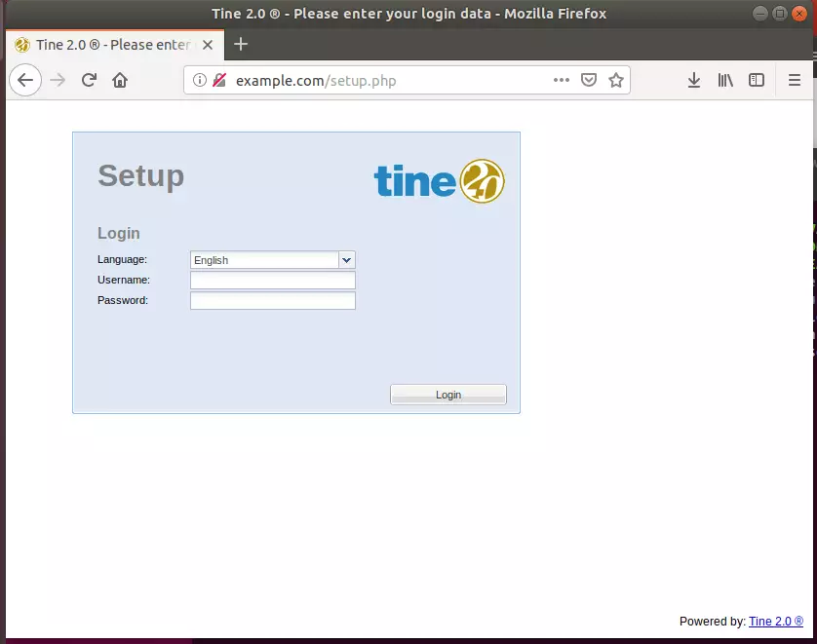Maximize the Firefox window
The width and height of the screenshot is (817, 644).
tap(780, 14)
